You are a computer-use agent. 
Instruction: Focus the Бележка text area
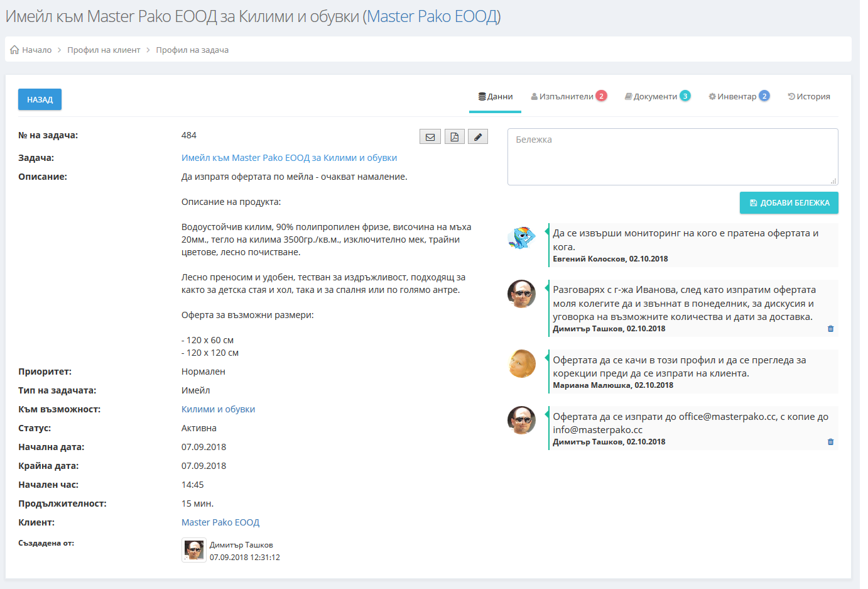(673, 157)
